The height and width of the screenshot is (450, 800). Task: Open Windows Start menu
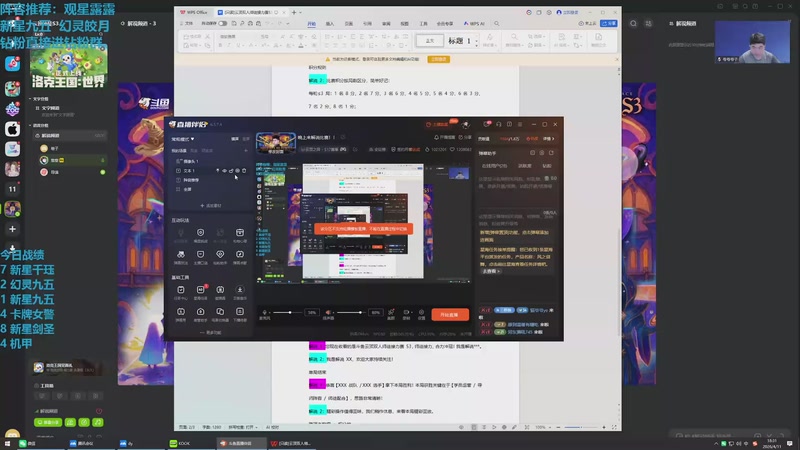pyautogui.click(x=8, y=444)
